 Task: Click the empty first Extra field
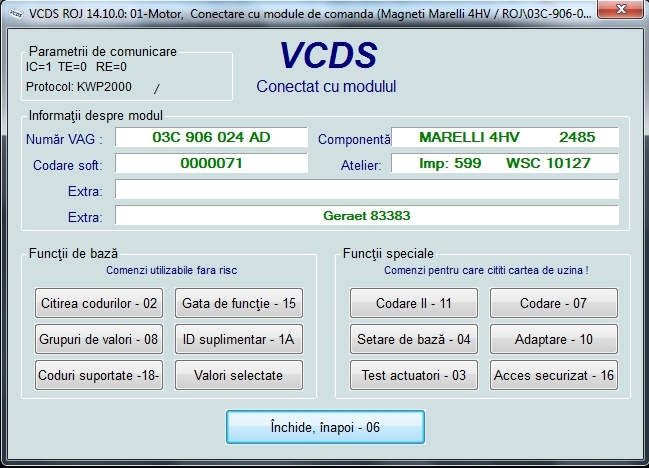click(x=367, y=189)
